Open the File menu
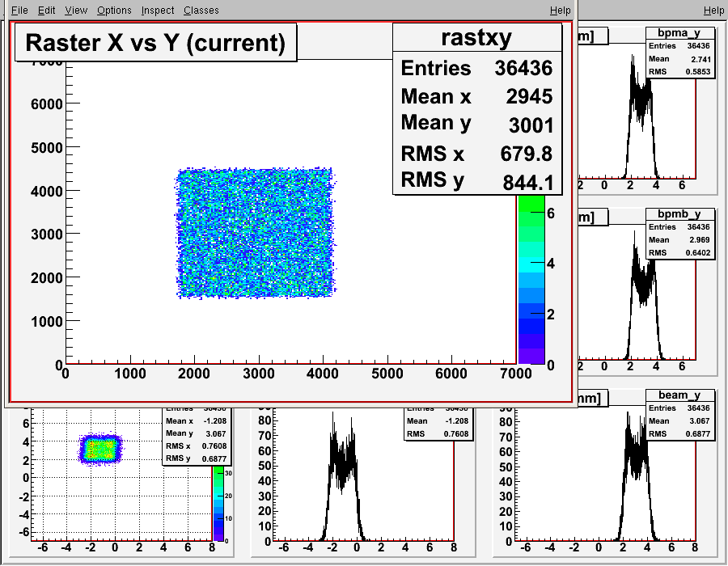Screen dimensions: 728x566 click(x=19, y=11)
